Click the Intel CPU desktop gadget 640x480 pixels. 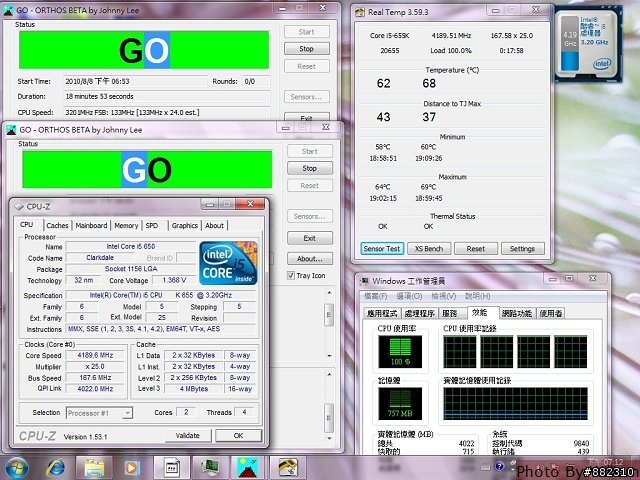click(x=588, y=45)
